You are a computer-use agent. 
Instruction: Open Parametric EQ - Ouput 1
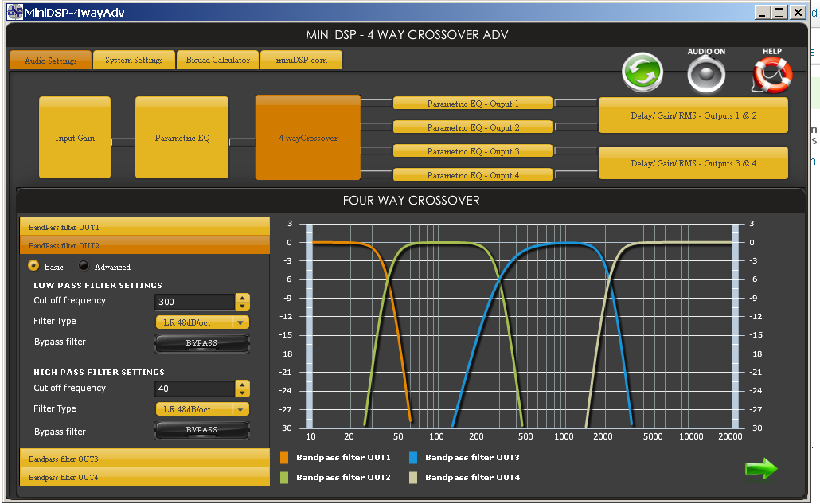click(473, 103)
